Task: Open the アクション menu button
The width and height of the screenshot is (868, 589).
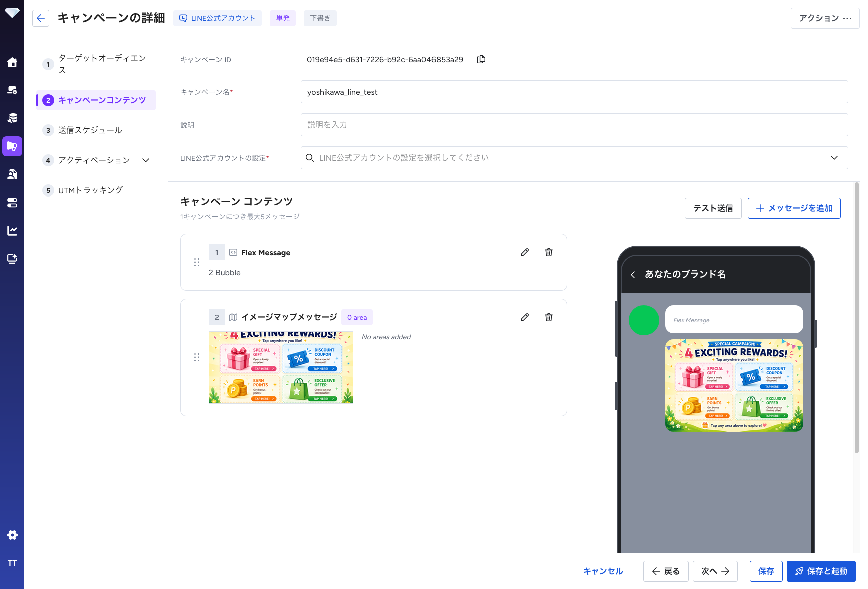Action: coord(825,18)
